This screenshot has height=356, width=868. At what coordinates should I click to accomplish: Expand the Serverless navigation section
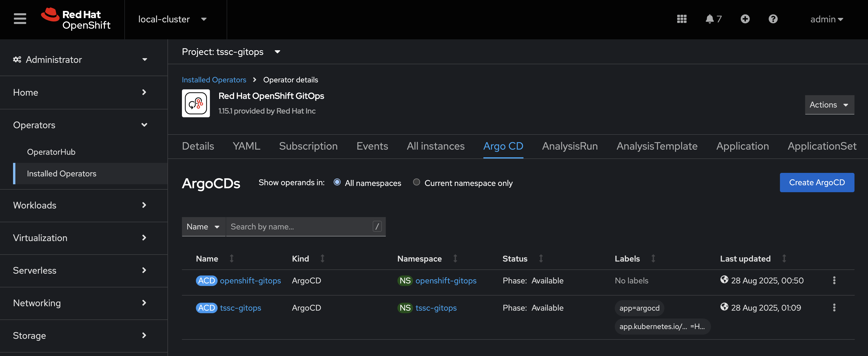80,271
